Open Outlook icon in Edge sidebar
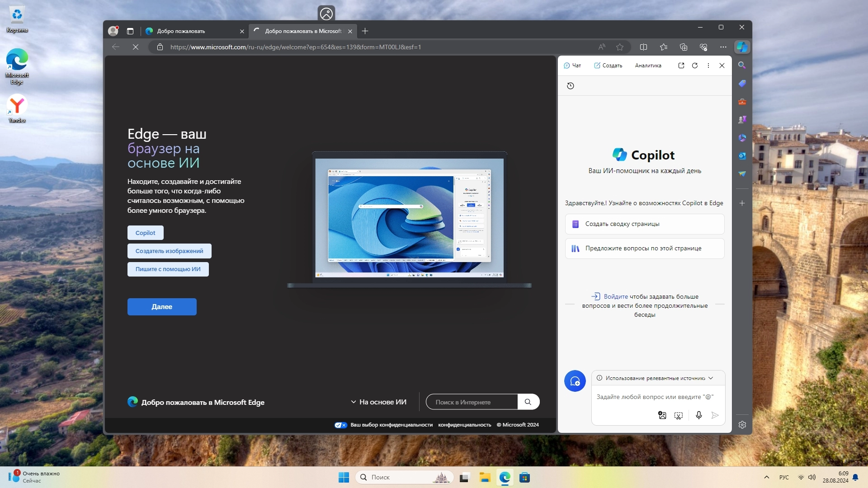 coord(742,156)
